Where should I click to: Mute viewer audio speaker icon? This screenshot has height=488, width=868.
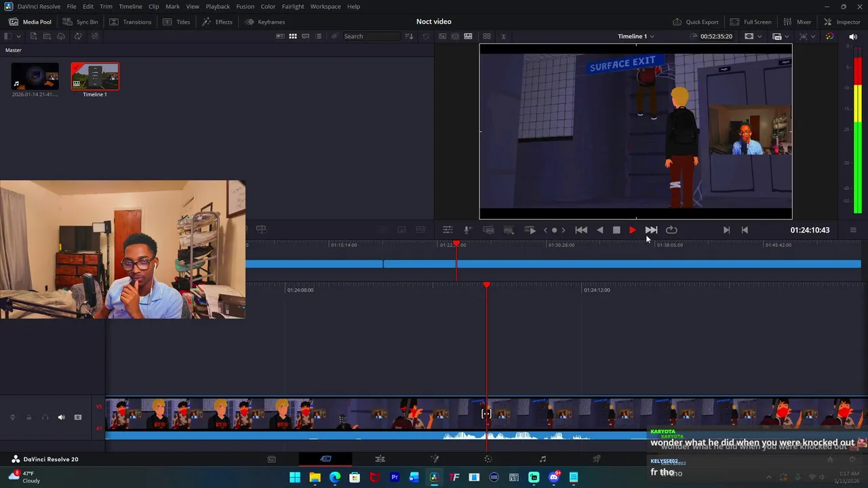(853, 36)
